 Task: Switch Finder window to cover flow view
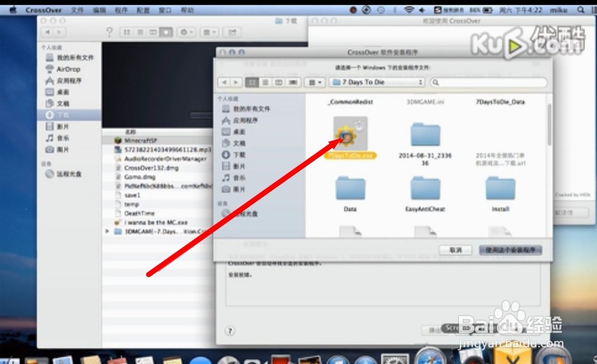click(167, 32)
